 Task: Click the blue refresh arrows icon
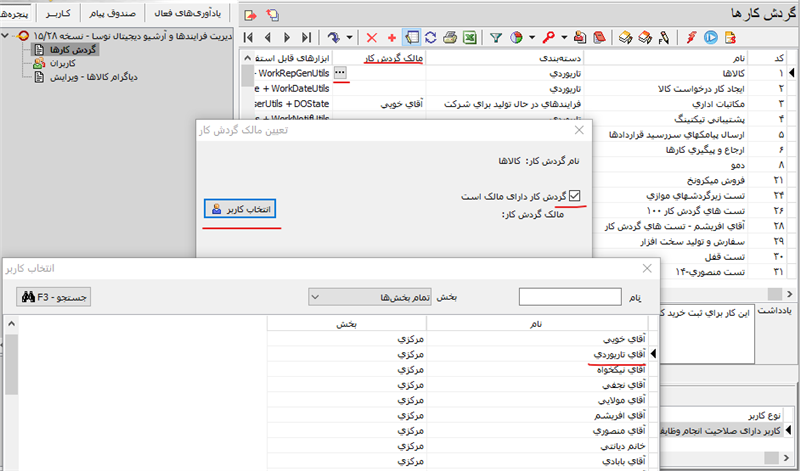[429, 38]
